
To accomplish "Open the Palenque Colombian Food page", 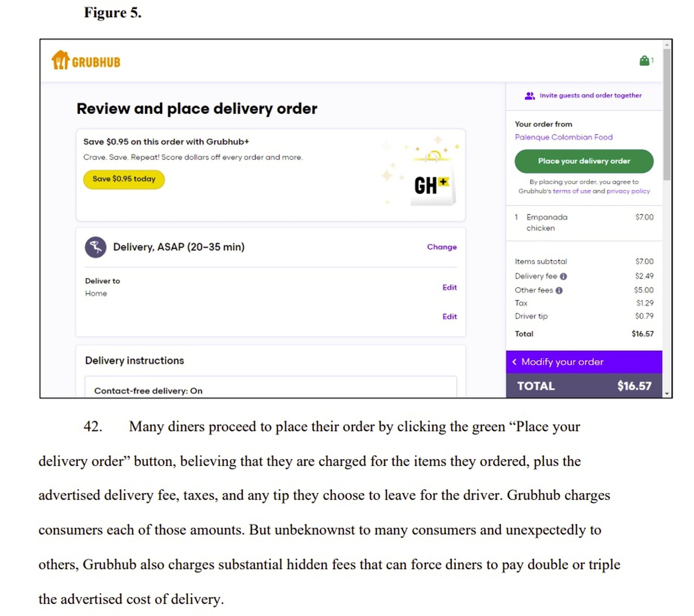I will point(564,137).
